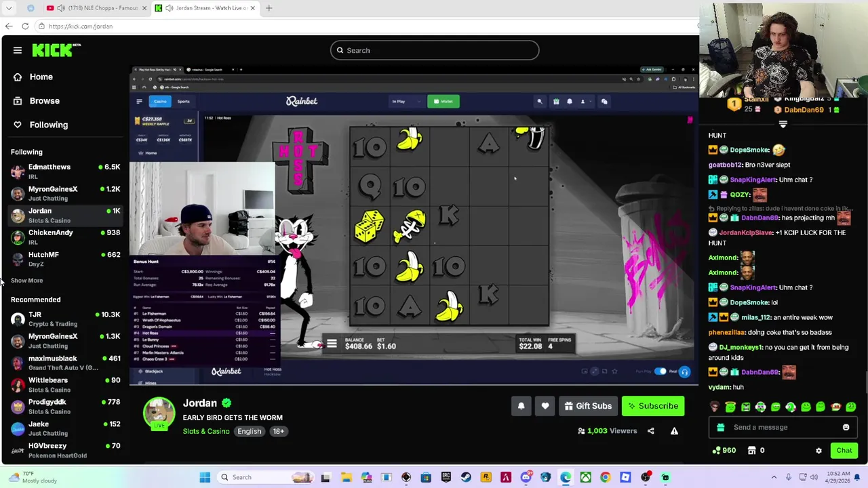Click the green Subscribe button
This screenshot has width=868, height=488.
point(653,406)
